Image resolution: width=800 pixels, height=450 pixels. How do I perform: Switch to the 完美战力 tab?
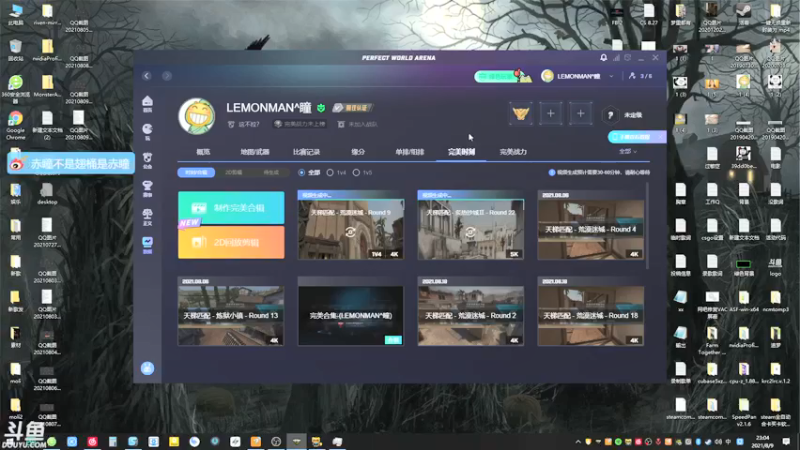(x=513, y=152)
